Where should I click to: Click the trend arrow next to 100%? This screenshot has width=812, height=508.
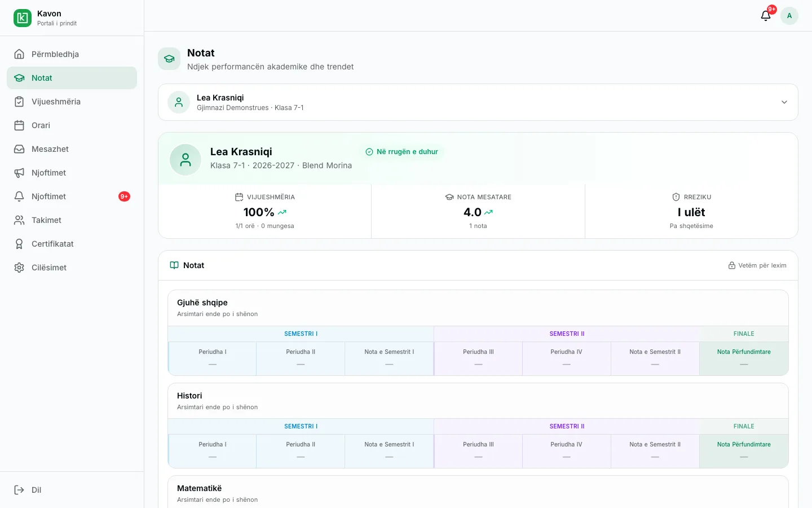click(282, 212)
